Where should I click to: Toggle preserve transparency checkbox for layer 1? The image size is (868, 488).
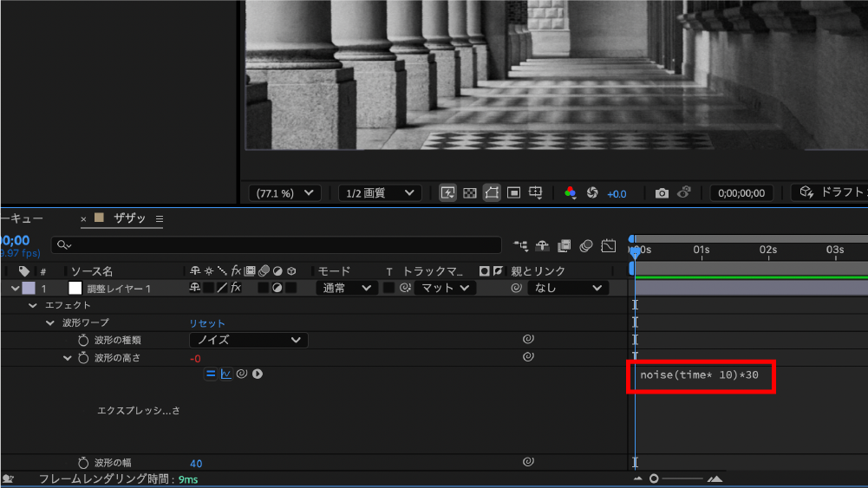[x=388, y=288]
